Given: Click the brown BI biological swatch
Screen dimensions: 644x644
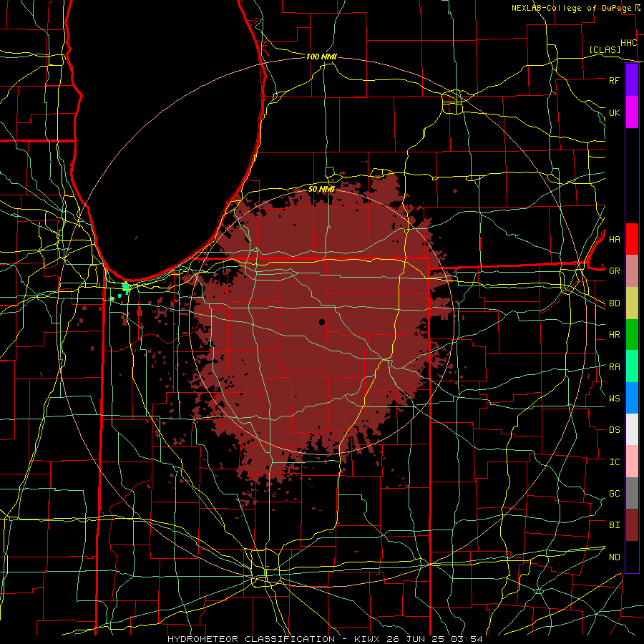Looking at the screenshot, I should pyautogui.click(x=632, y=525).
